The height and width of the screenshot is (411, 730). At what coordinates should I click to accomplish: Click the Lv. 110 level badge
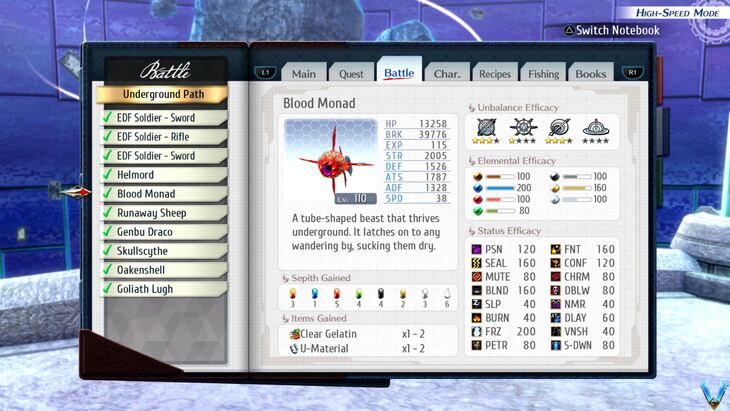355,199
